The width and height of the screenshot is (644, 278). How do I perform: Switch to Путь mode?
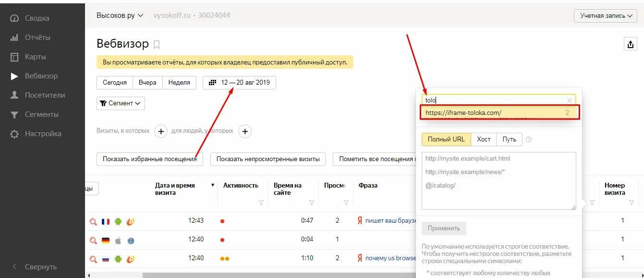coord(509,139)
